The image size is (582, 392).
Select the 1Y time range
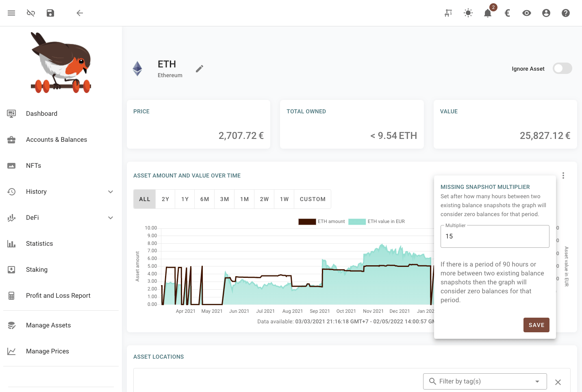[185, 199]
